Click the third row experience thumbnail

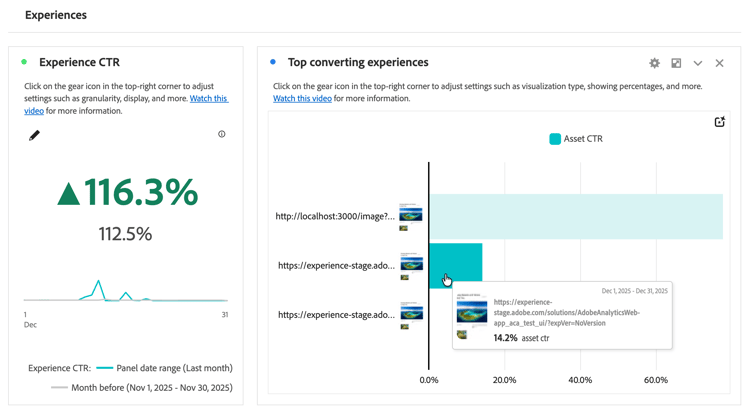pos(410,313)
